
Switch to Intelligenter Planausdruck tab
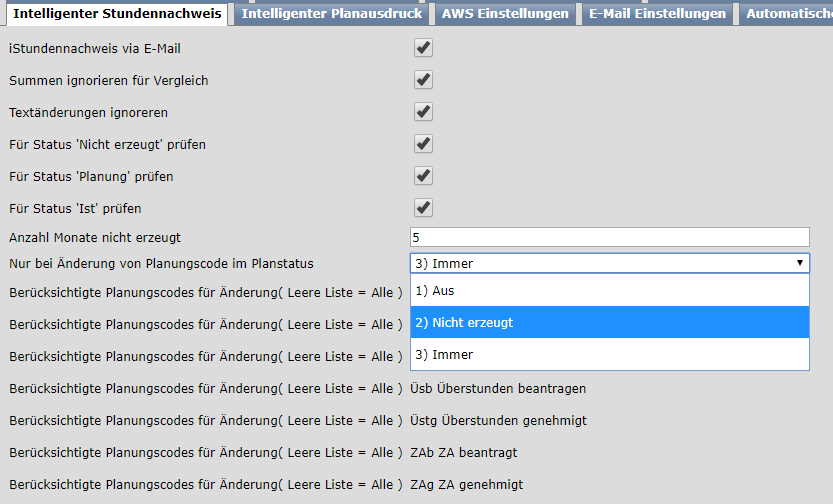333,13
